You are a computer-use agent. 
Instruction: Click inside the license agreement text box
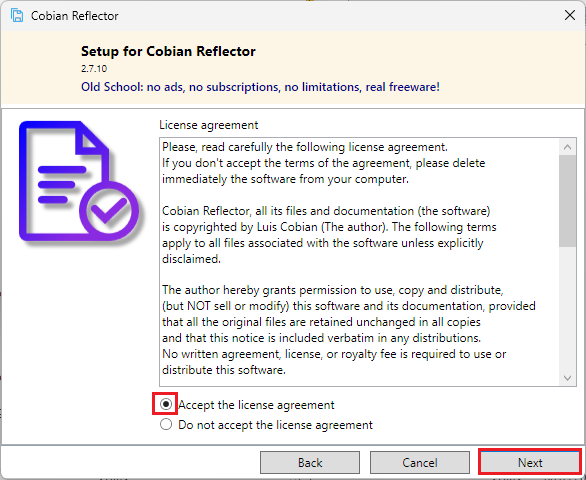click(x=359, y=262)
